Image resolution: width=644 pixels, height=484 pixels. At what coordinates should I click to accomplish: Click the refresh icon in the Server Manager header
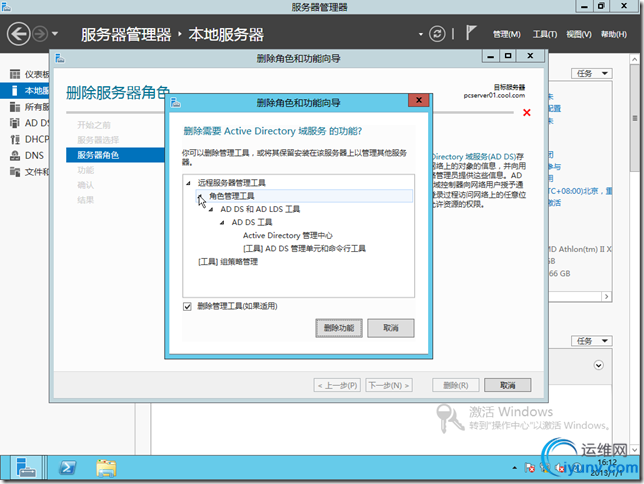(437, 34)
